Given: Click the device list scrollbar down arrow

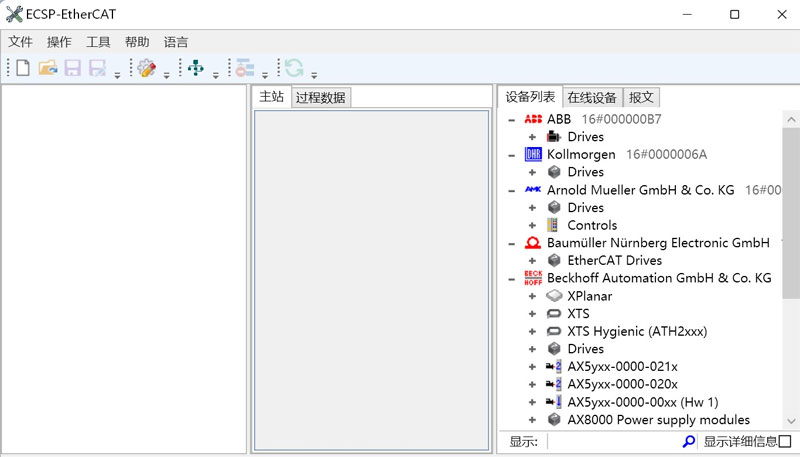Looking at the screenshot, I should tap(791, 421).
